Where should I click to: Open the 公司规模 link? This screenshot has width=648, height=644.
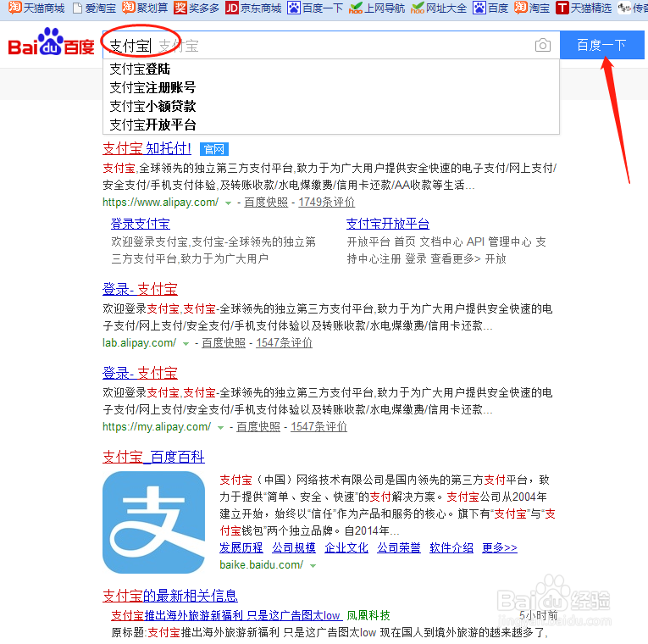click(x=294, y=547)
